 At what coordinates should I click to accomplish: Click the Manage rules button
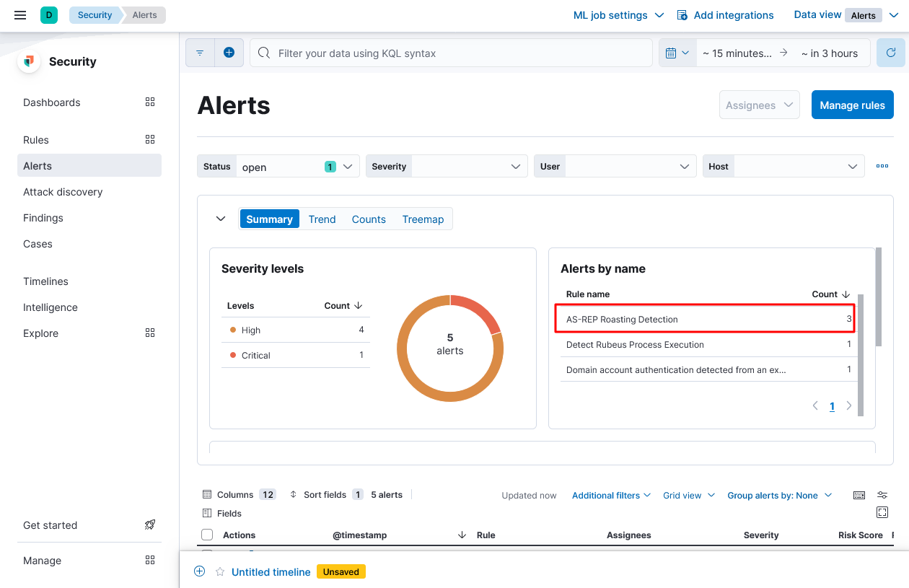(852, 105)
